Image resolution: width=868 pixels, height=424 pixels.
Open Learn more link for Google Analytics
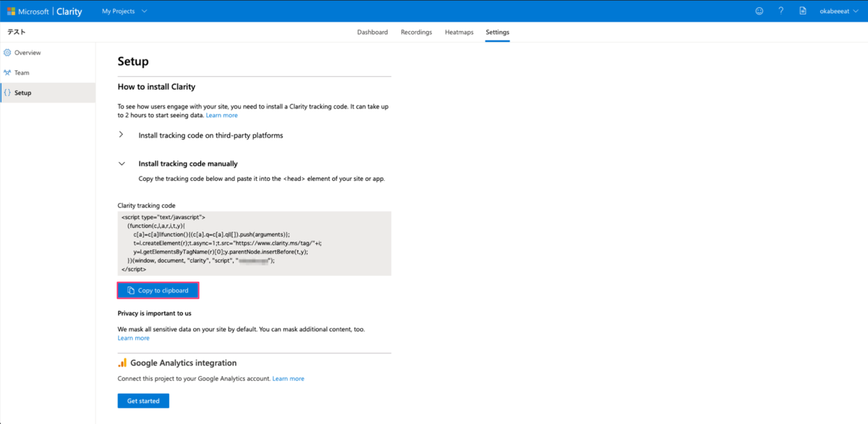point(289,379)
